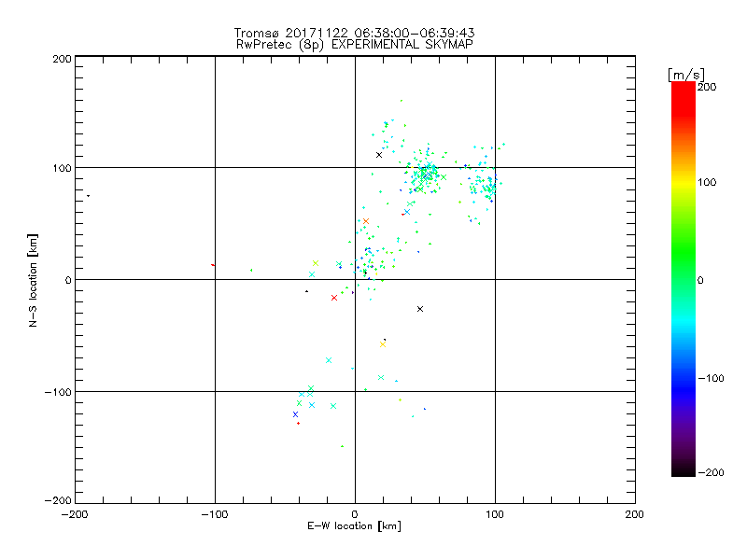Click the yellow X marker south of origin
The height and width of the screenshot is (560, 747).
click(383, 344)
